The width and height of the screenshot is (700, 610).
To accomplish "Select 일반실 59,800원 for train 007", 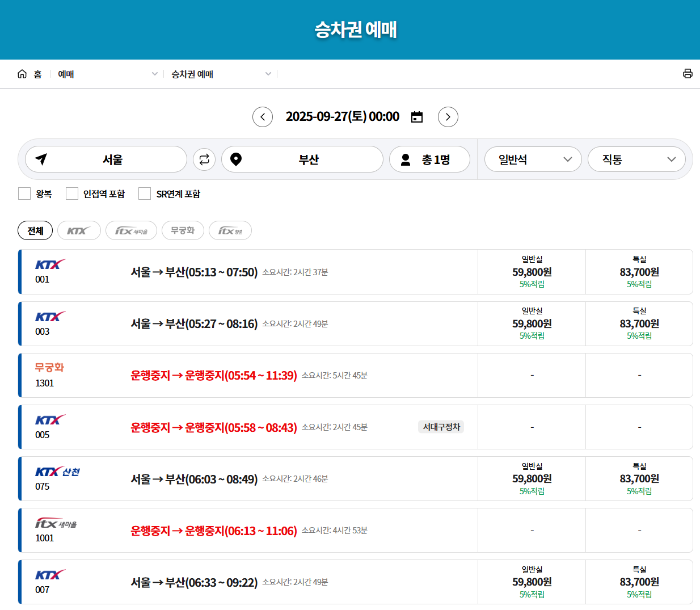I will click(x=532, y=582).
